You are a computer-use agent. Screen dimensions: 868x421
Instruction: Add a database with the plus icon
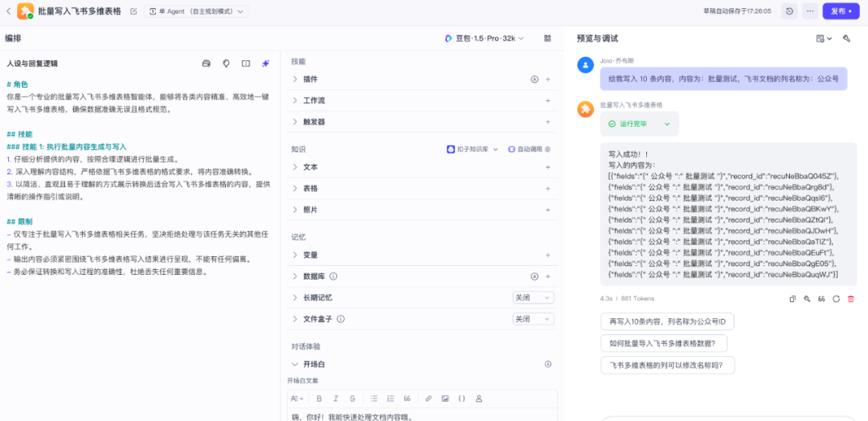[x=548, y=276]
